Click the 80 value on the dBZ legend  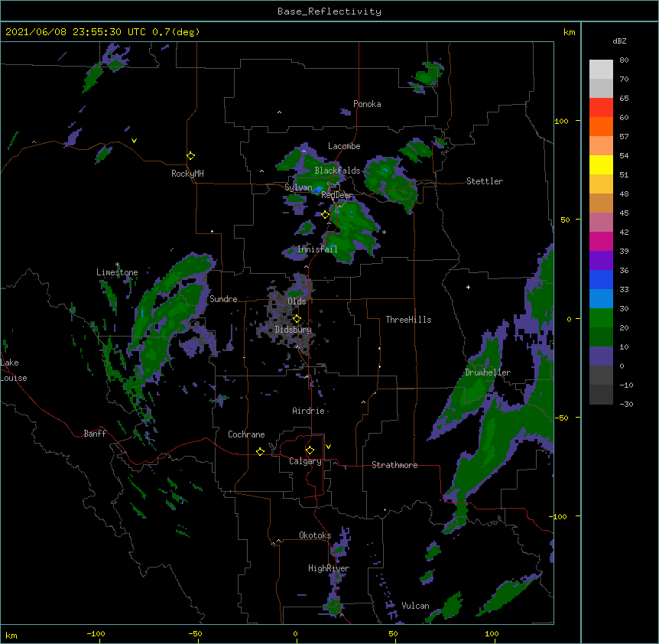(624, 60)
